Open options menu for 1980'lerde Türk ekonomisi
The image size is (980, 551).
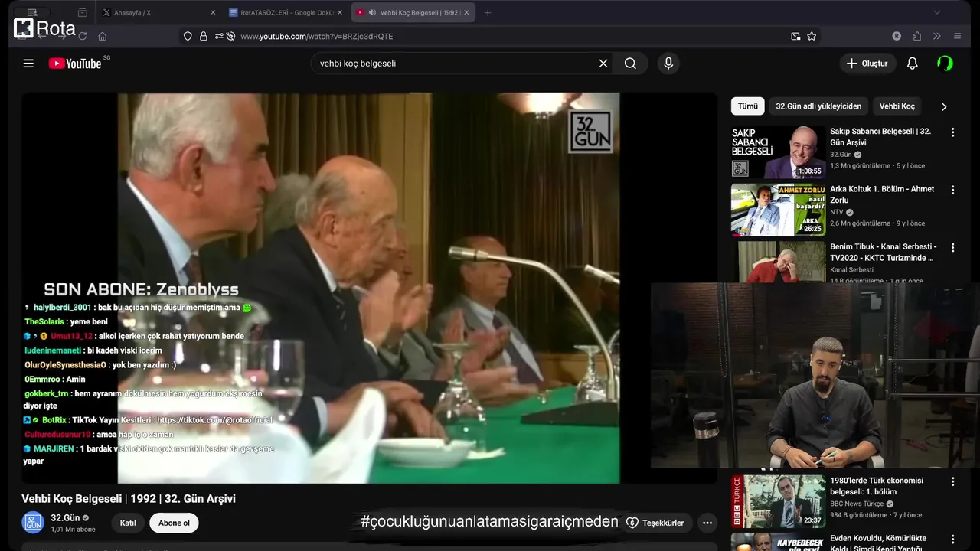click(952, 482)
